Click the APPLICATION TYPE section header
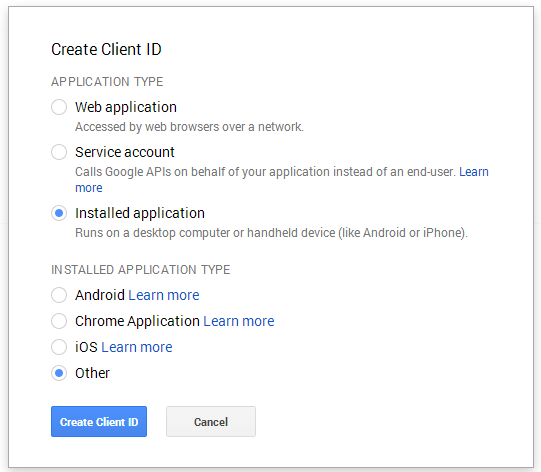Image resolution: width=541 pixels, height=472 pixels. click(107, 82)
